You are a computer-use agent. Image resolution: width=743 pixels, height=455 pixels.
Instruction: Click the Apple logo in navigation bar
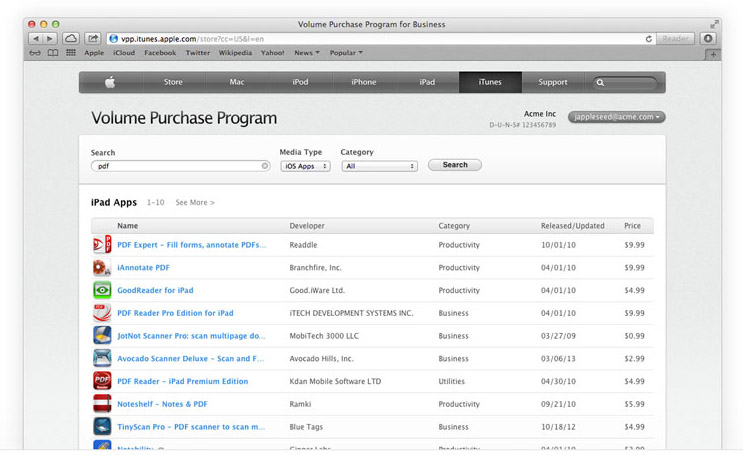tap(110, 82)
